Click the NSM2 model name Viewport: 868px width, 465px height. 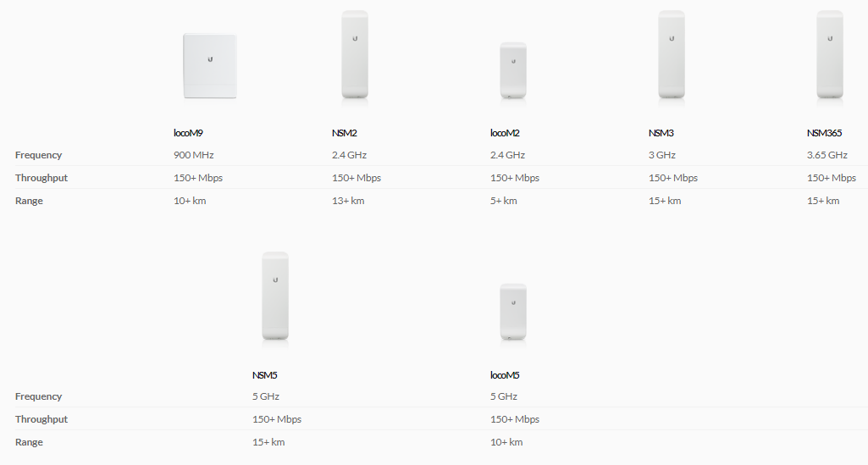(345, 133)
